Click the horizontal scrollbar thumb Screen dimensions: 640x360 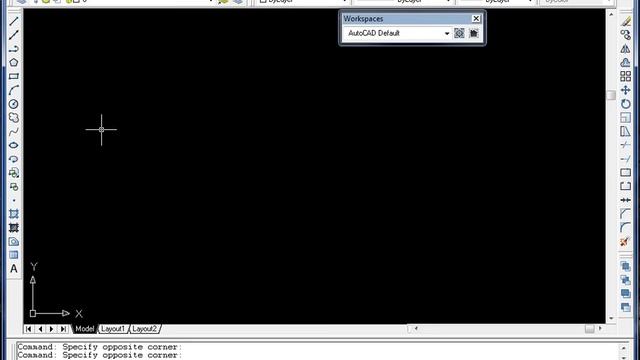pos(589,329)
